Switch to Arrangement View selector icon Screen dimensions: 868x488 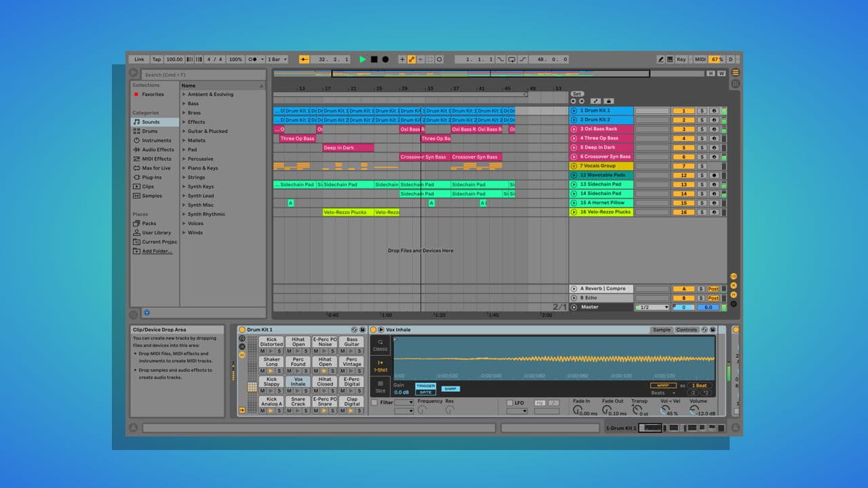735,73
